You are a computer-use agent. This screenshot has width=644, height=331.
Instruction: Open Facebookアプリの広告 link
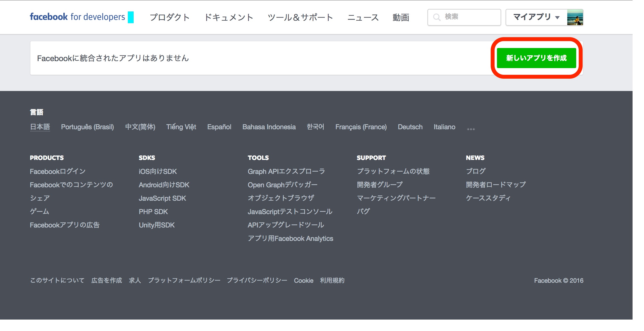(65, 225)
